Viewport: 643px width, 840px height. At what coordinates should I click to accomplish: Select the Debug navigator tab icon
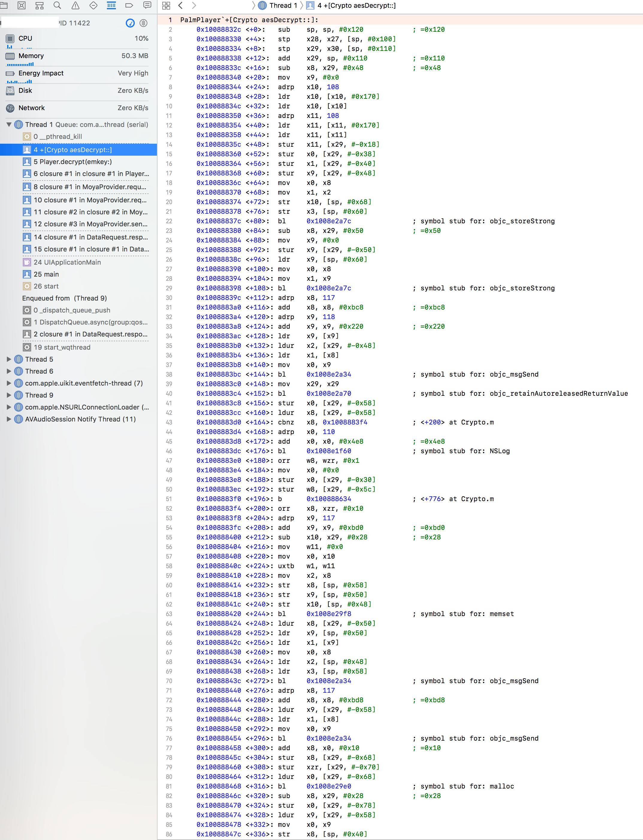[111, 5]
